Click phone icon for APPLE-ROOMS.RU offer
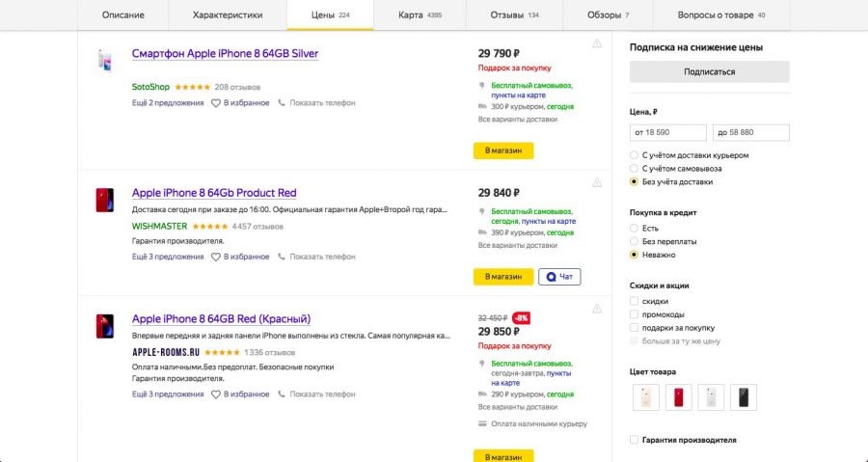Image resolution: width=868 pixels, height=462 pixels. tap(282, 394)
